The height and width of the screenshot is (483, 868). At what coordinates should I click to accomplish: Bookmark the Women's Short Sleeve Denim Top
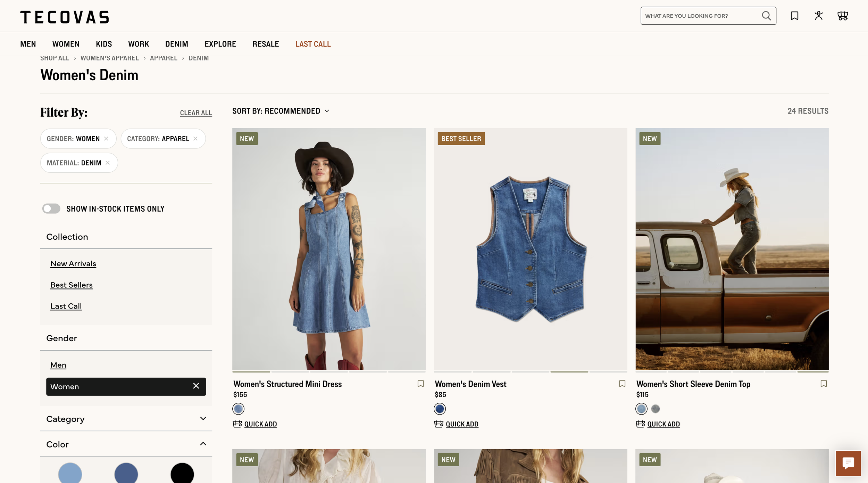click(824, 384)
